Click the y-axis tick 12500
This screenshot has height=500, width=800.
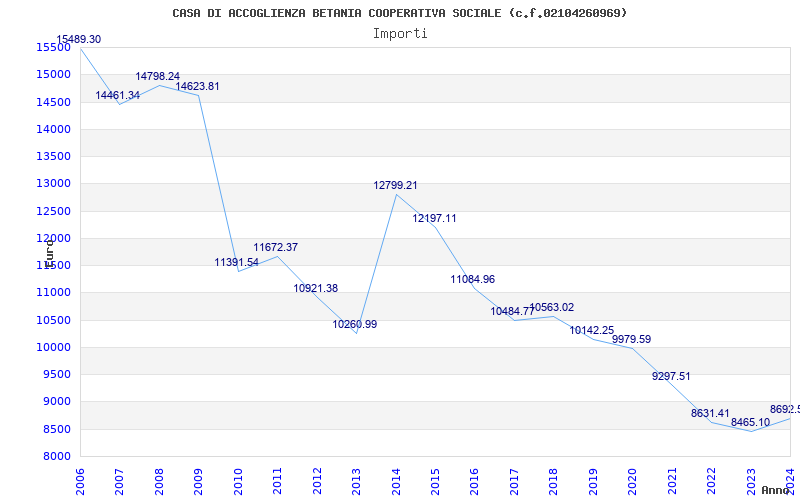pyautogui.click(x=53, y=211)
